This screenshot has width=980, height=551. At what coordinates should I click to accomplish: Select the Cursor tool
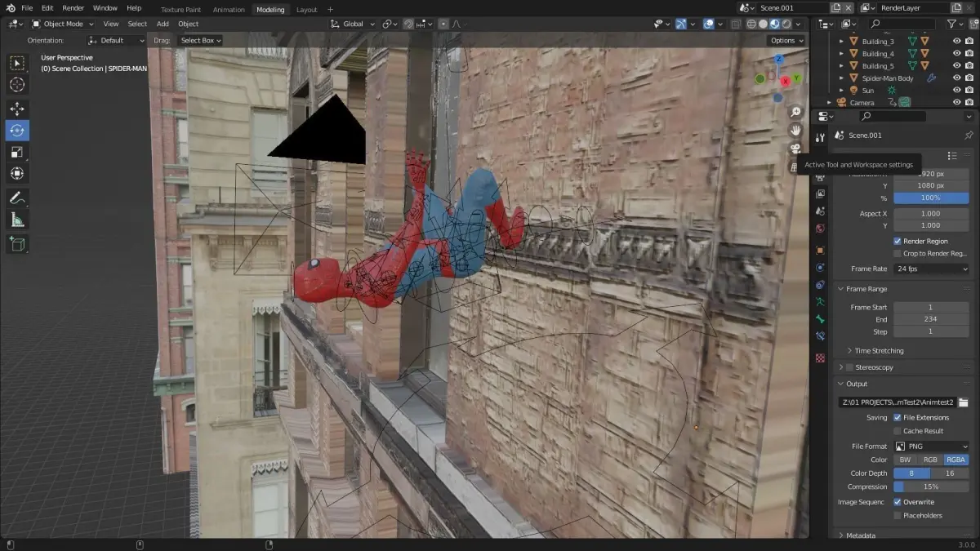pos(17,85)
